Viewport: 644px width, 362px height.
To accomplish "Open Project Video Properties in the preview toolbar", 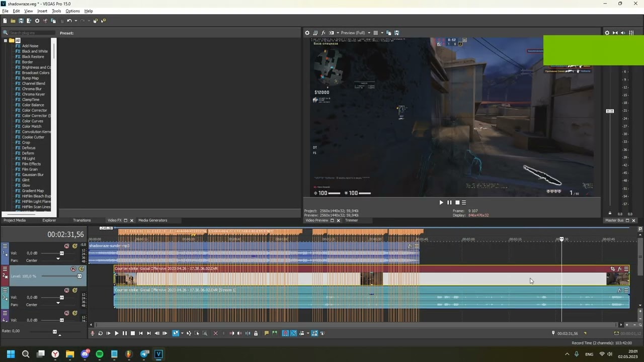I will [x=307, y=33].
